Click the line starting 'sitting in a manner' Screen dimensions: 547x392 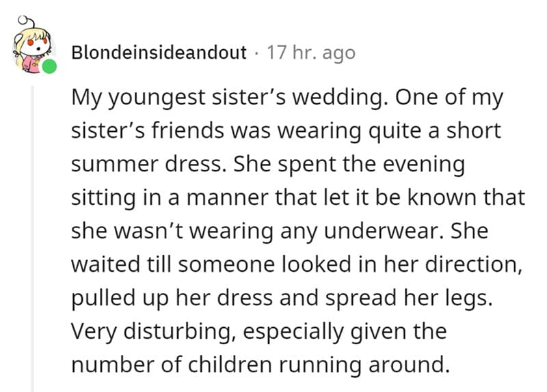[x=298, y=197]
